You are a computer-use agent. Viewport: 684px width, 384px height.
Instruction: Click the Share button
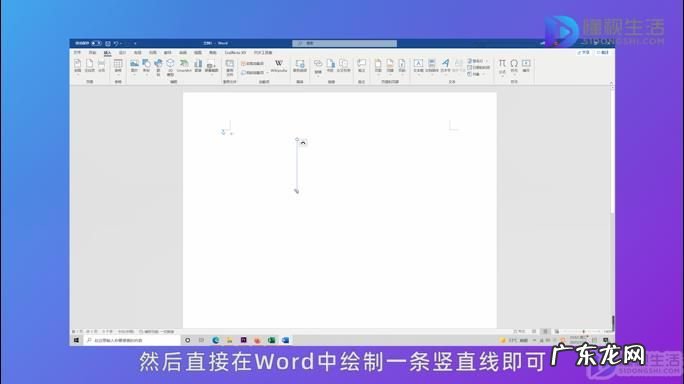coord(584,52)
